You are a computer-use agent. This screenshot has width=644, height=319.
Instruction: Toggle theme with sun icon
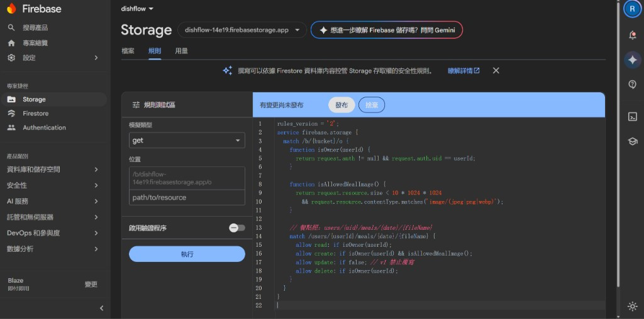[x=633, y=306]
